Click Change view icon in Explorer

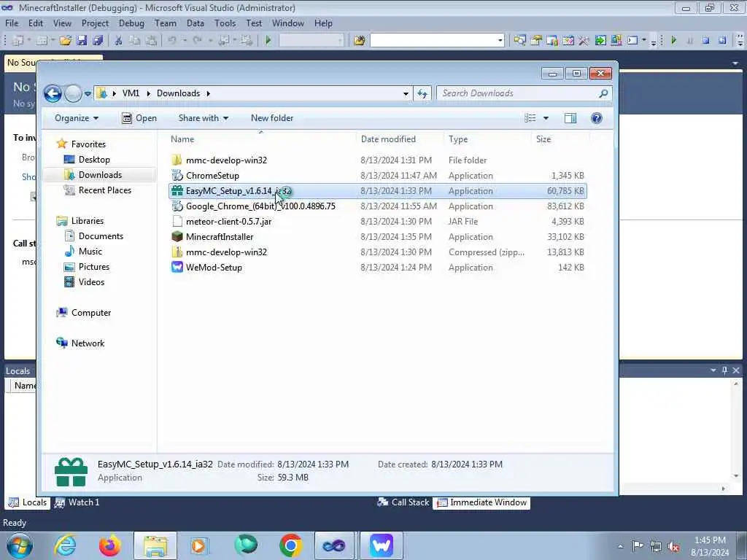tap(530, 118)
